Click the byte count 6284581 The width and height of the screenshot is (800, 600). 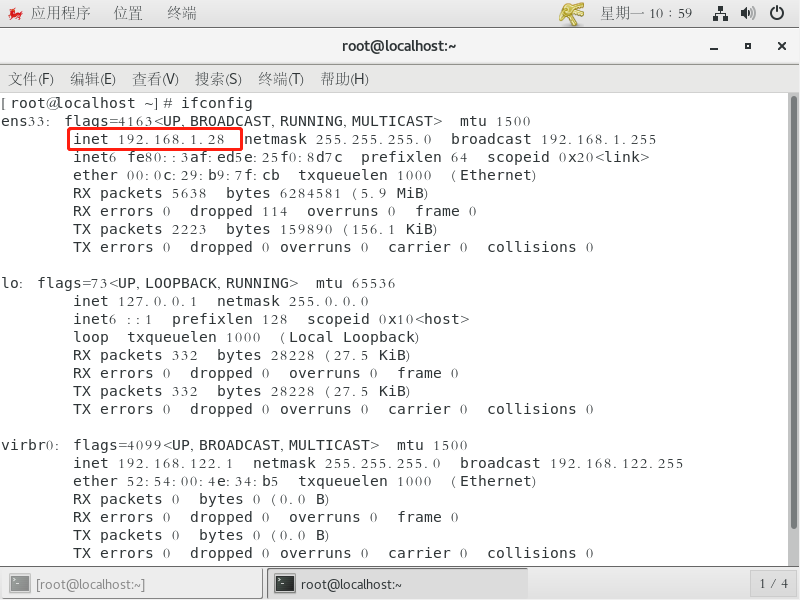pos(310,193)
